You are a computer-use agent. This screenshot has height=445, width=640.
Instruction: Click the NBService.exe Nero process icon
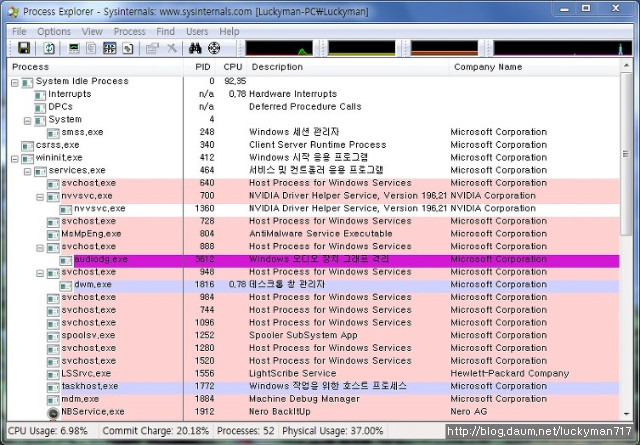coord(53,413)
